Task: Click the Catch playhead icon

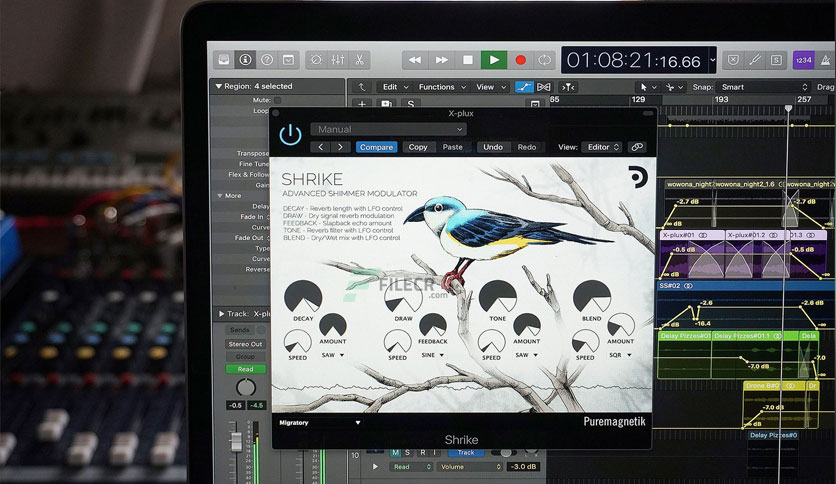Action: click(x=567, y=87)
